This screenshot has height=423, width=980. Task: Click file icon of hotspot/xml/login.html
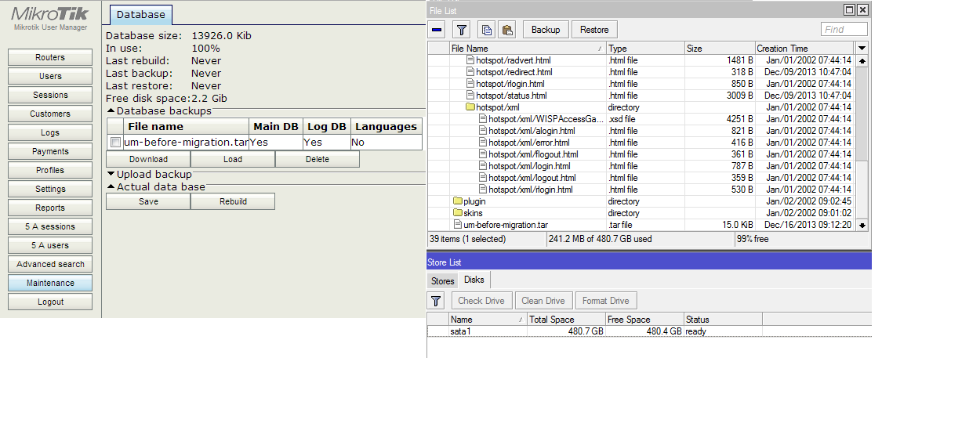(483, 166)
